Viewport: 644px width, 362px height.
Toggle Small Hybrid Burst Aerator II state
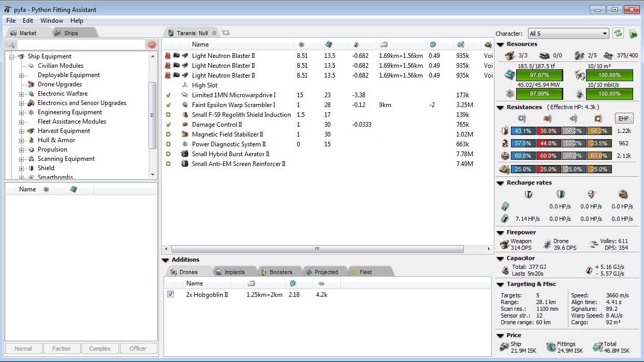click(168, 154)
